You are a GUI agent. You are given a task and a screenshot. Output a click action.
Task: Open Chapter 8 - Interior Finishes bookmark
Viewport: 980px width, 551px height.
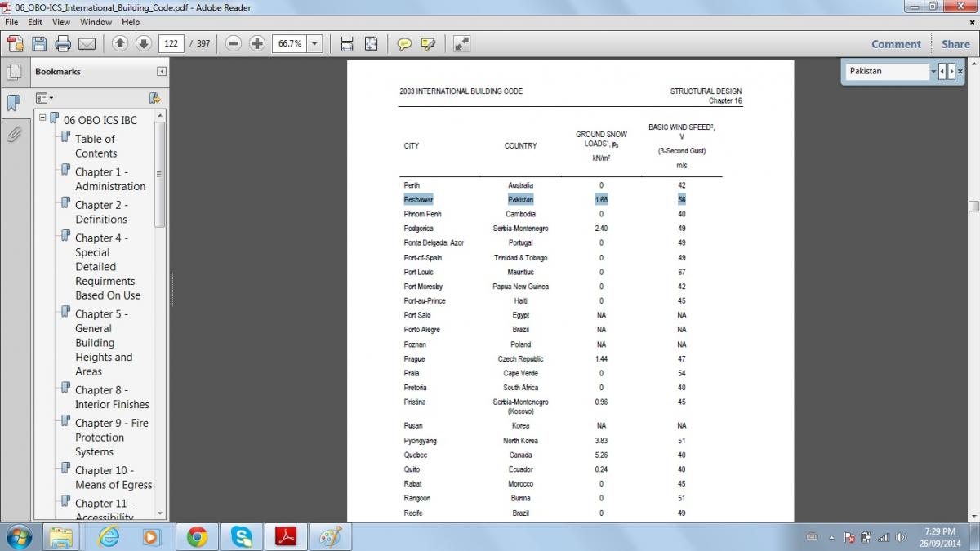(112, 398)
